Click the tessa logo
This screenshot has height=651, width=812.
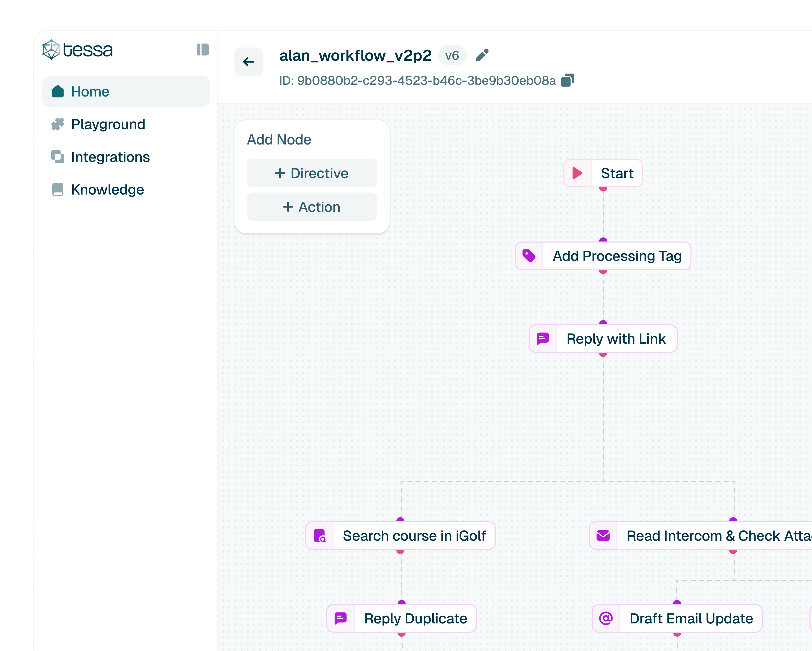tap(78, 50)
